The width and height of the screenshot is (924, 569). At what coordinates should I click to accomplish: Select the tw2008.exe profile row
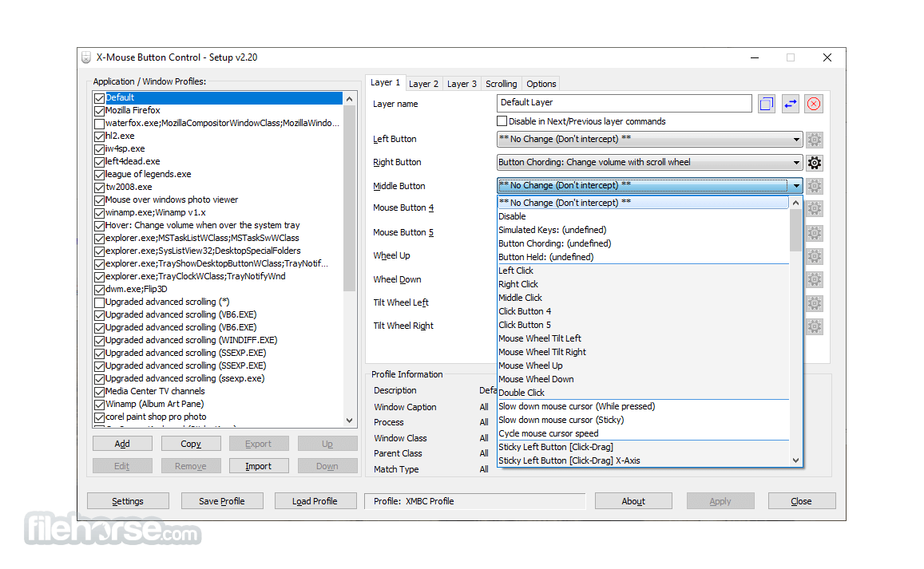(x=217, y=188)
